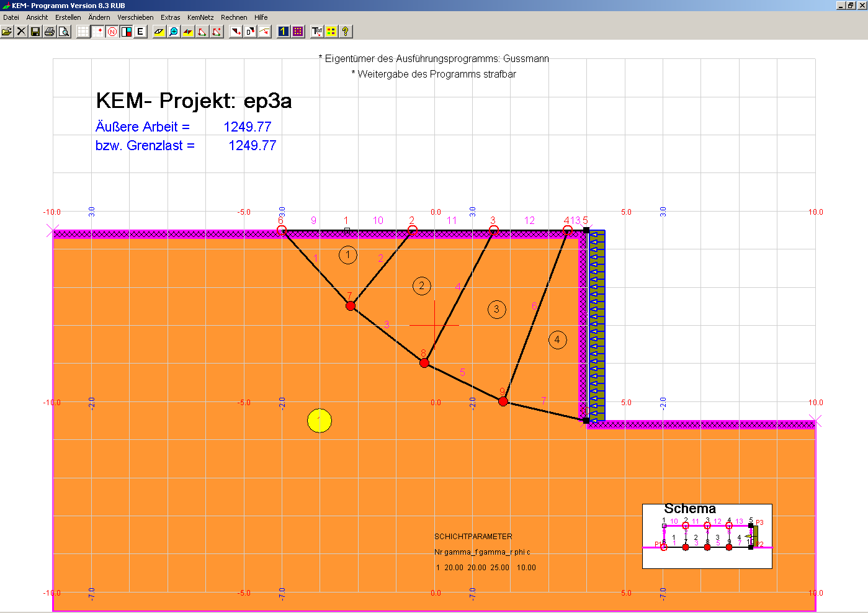Click the yellow layer marker circle
The image size is (868, 613).
(320, 421)
